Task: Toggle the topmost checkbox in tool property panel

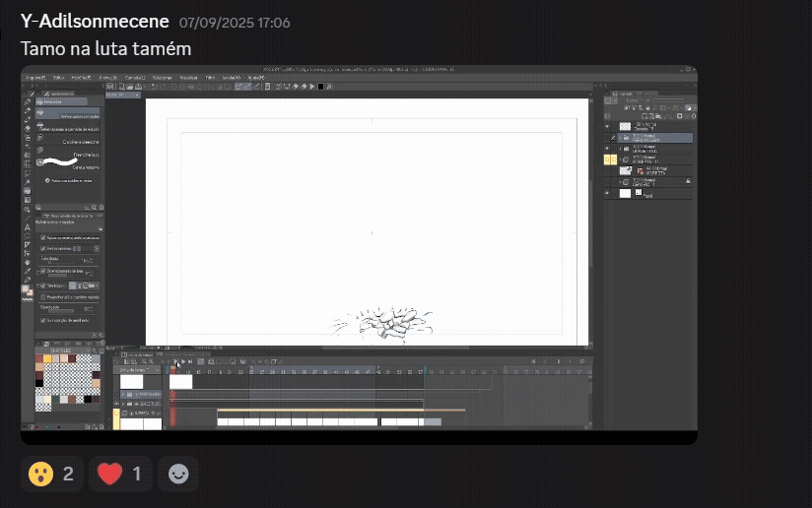Action: 43,238
